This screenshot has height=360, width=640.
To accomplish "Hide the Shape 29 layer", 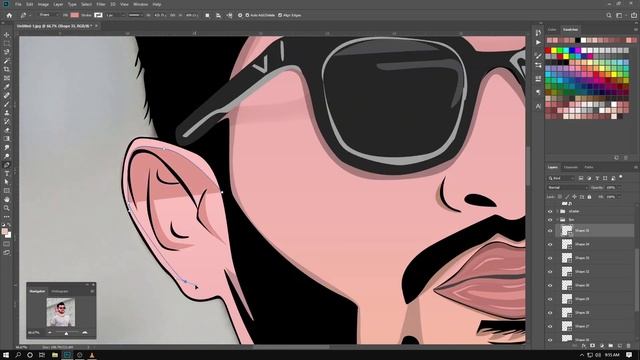I will pyautogui.click(x=550, y=299).
